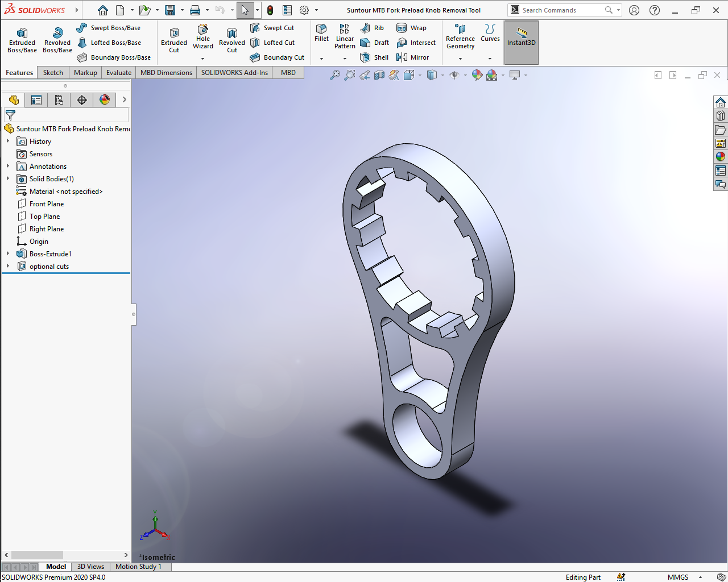Click the FeatureManager design tree tab
This screenshot has width=728, height=582.
[x=14, y=100]
